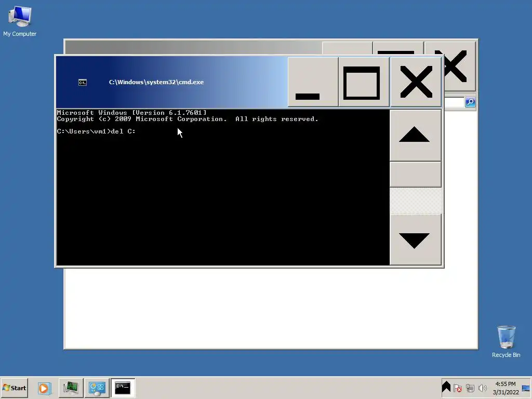This screenshot has width=532, height=399.
Task: Switch to the Task Manager taskbar button
Action: 71,388
